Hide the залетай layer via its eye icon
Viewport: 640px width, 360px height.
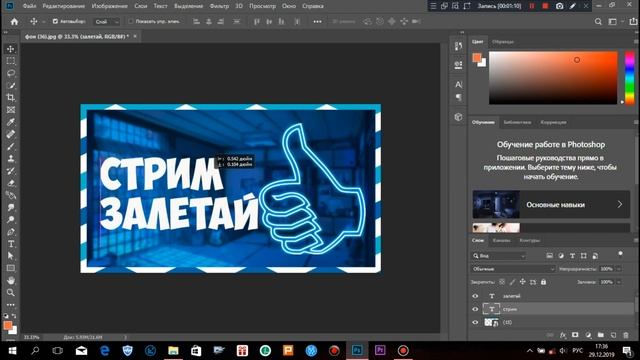tap(475, 296)
